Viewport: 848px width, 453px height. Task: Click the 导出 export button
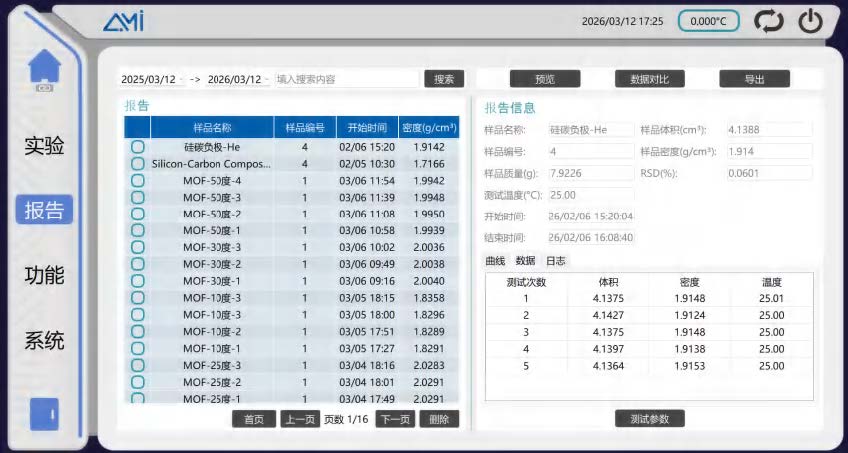tap(754, 79)
